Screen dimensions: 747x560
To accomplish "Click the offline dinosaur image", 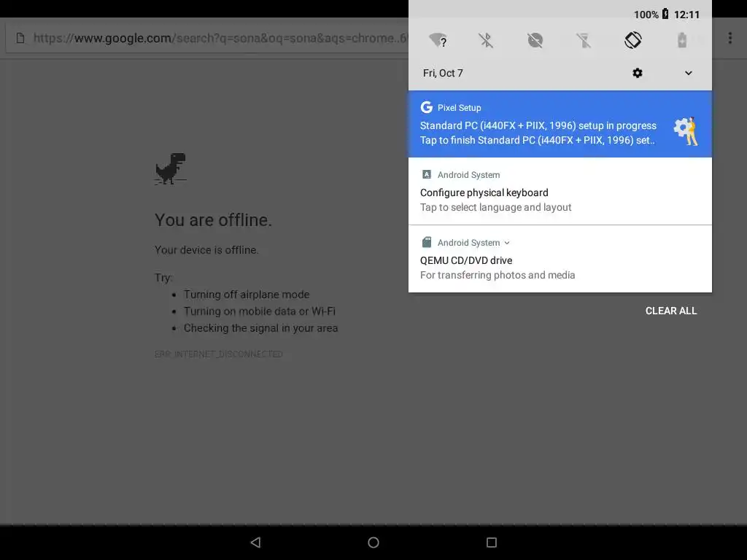I will coord(171,168).
